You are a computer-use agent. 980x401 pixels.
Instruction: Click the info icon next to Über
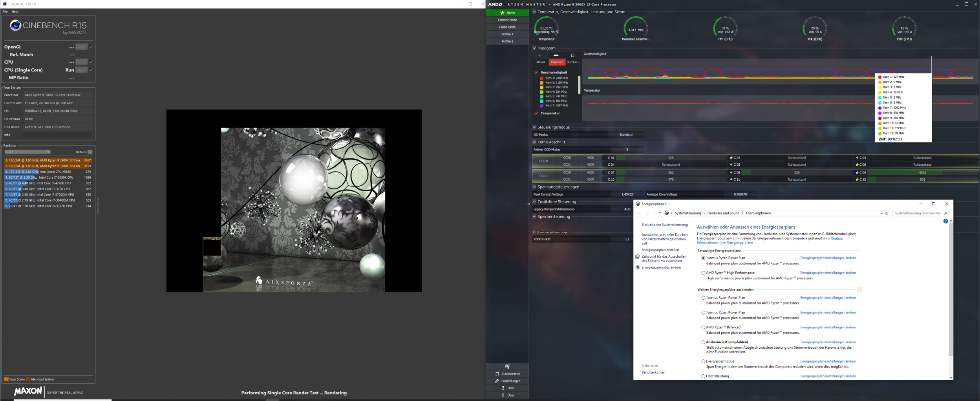(503, 395)
